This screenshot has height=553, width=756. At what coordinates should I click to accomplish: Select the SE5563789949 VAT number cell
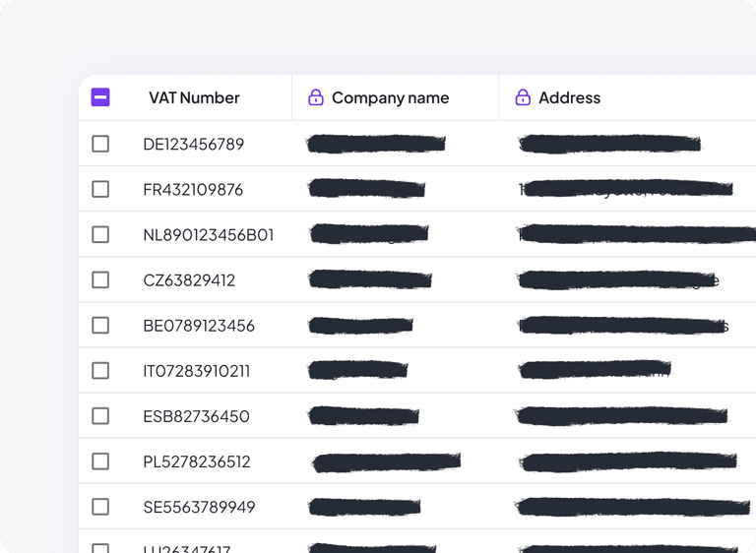[199, 507]
